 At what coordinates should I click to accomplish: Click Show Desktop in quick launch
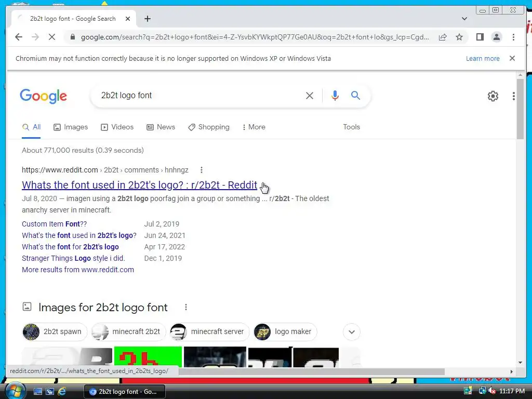click(x=37, y=391)
